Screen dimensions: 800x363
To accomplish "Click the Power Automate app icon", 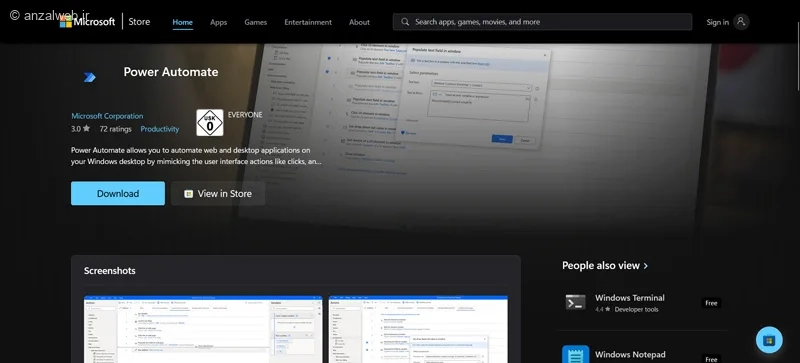I will coord(89,77).
